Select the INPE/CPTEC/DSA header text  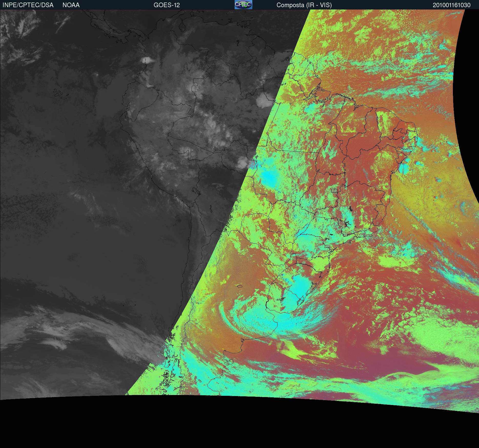(x=28, y=5)
